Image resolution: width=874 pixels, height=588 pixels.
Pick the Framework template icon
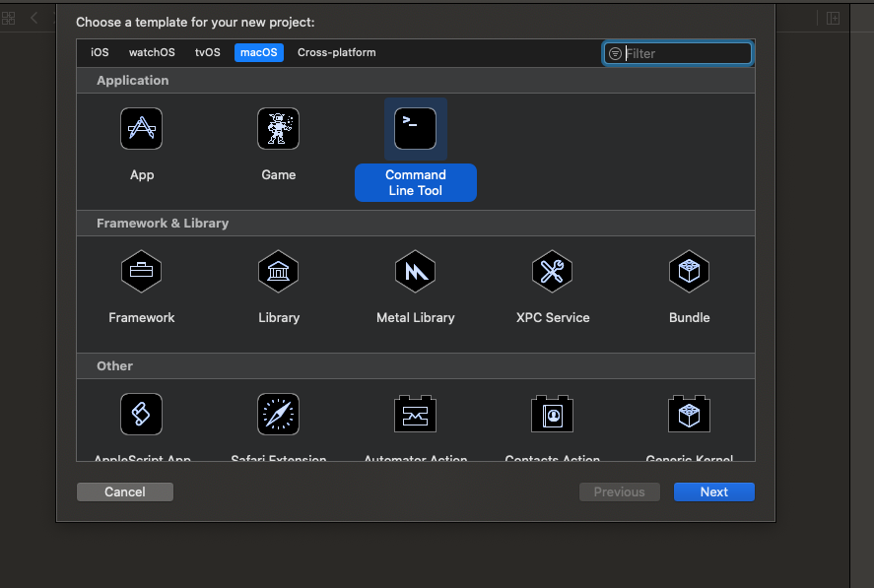coord(142,272)
